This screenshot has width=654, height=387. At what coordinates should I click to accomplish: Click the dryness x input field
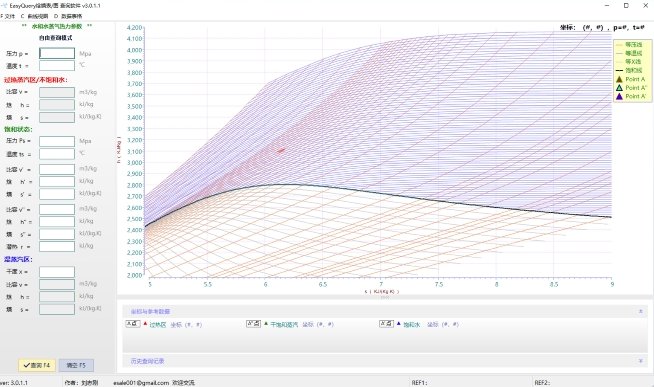57,272
